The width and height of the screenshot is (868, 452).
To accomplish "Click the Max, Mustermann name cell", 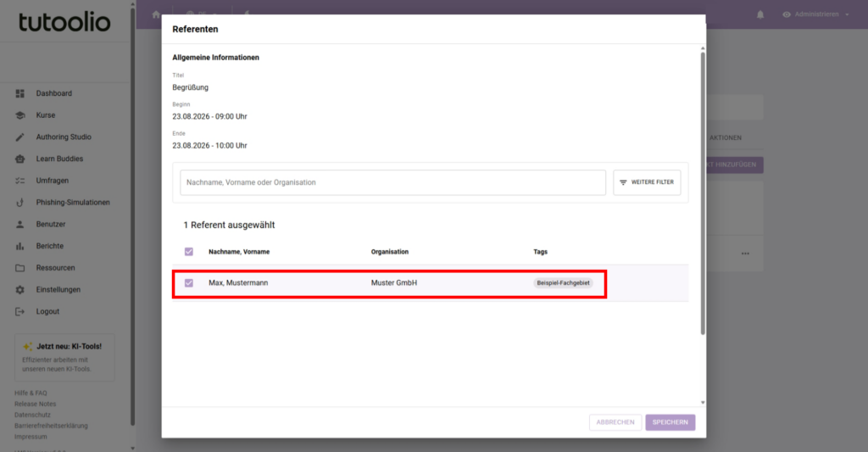I will click(x=238, y=283).
